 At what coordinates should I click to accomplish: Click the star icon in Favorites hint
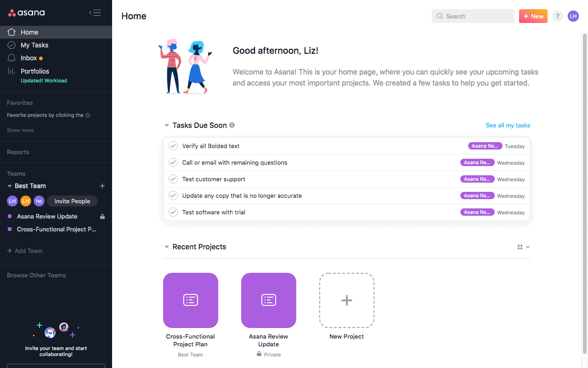point(88,115)
